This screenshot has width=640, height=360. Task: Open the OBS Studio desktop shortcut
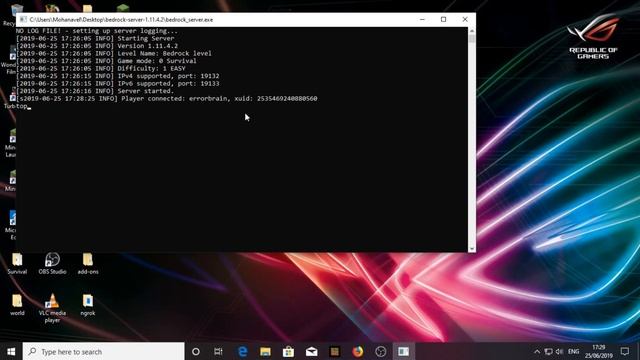click(52, 263)
